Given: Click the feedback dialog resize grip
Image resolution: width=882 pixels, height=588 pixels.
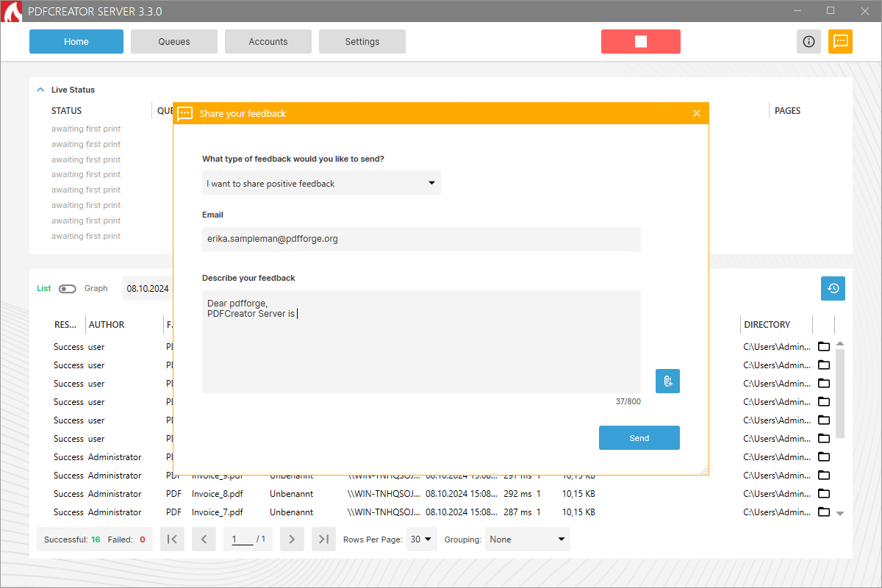Looking at the screenshot, I should (704, 470).
